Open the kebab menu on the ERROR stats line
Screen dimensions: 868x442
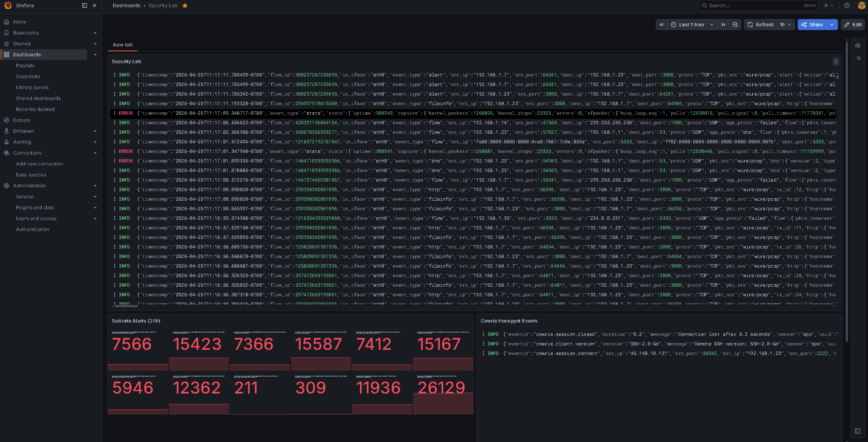point(114,113)
